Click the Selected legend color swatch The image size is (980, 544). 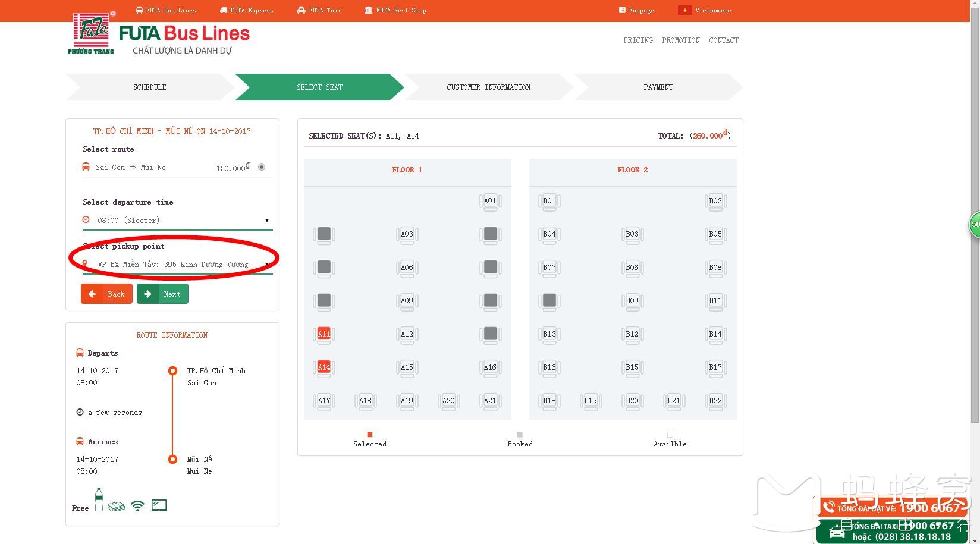point(370,435)
